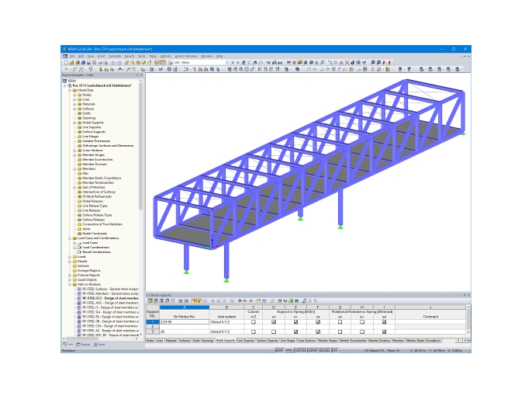This screenshot has width=532, height=399.
Task: Click the Undo arrow icon
Action: pyautogui.click(x=113, y=62)
